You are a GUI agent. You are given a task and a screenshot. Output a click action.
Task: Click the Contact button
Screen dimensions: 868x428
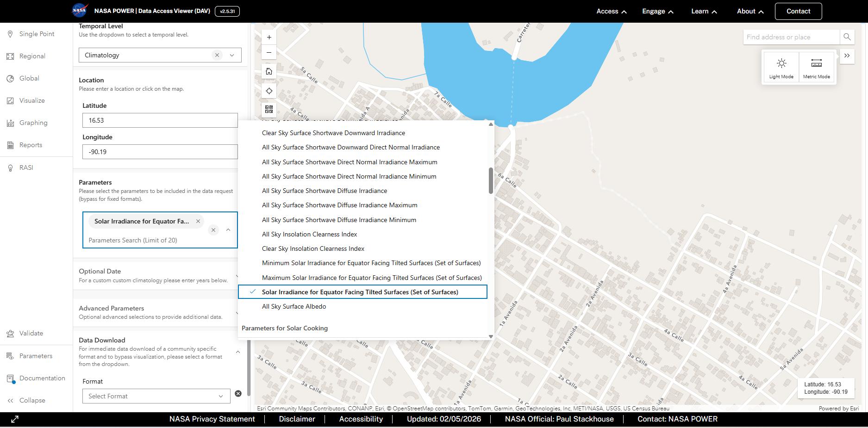point(798,11)
